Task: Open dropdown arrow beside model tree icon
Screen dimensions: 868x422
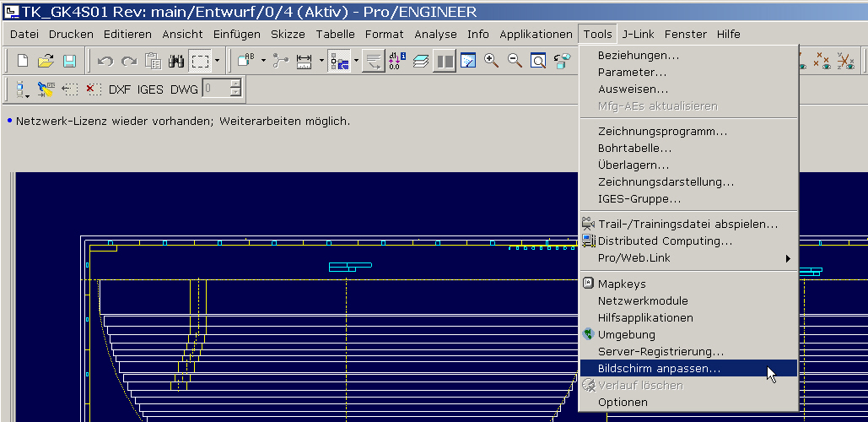Action: [357, 61]
